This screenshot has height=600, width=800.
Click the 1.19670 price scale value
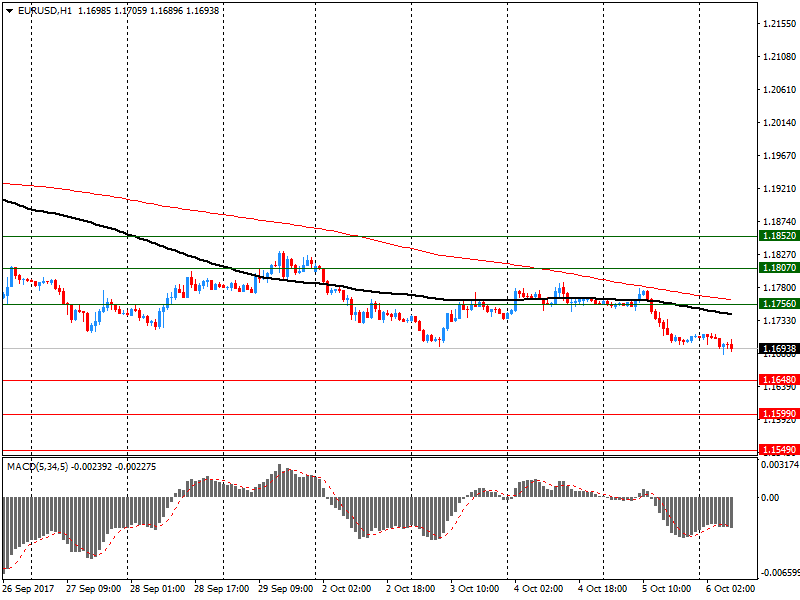point(779,156)
